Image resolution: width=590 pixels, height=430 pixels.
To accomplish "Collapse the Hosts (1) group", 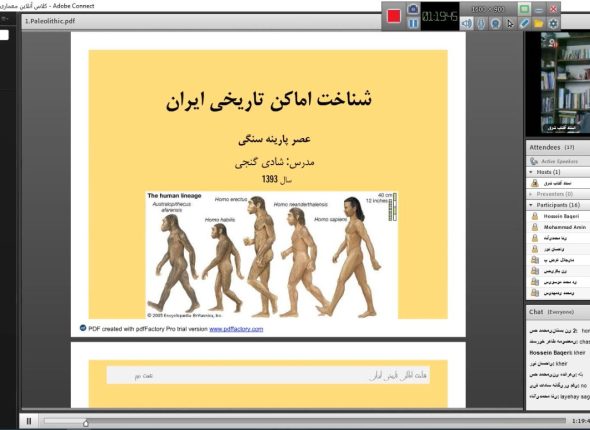I will 531,172.
